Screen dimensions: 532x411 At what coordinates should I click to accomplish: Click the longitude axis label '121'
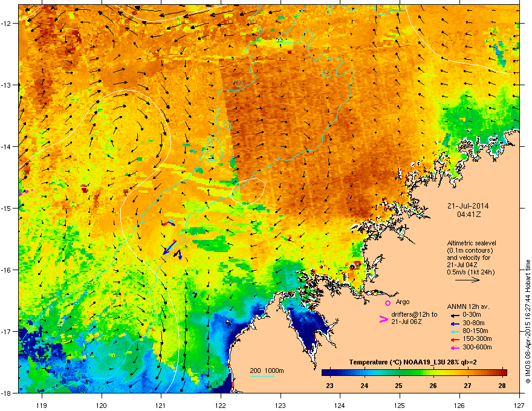click(161, 405)
